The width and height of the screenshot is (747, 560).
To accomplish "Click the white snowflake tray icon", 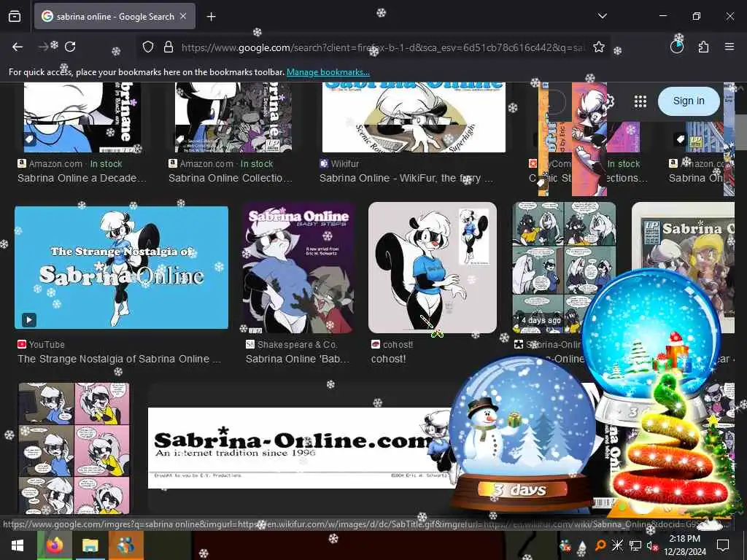I will [617, 545].
